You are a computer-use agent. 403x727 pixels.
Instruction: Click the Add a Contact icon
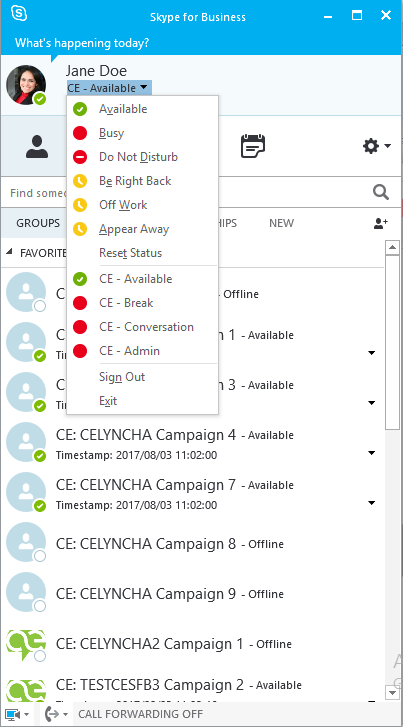coord(380,223)
